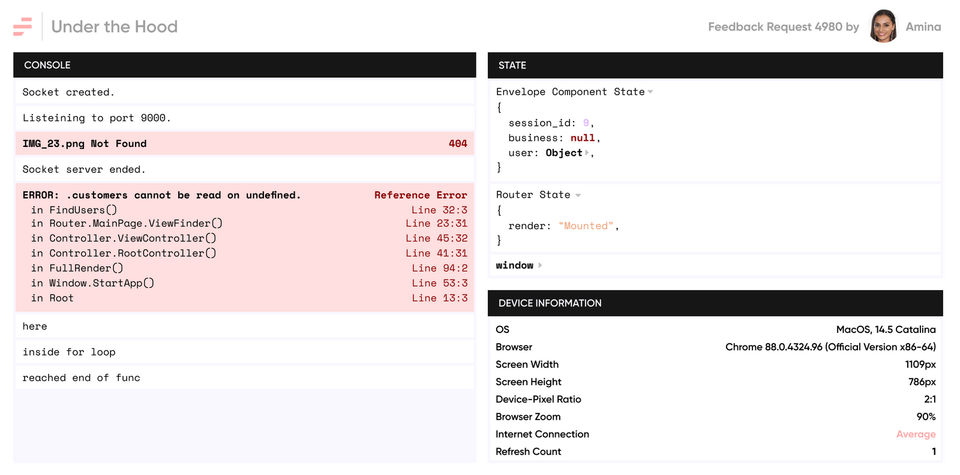The image size is (960, 475).
Task: Click the Line 53:3 location
Action: 439,283
